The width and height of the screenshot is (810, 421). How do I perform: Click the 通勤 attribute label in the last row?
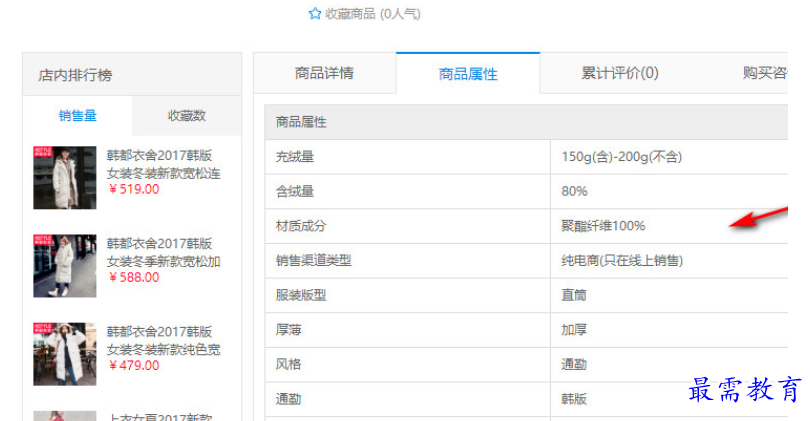288,399
